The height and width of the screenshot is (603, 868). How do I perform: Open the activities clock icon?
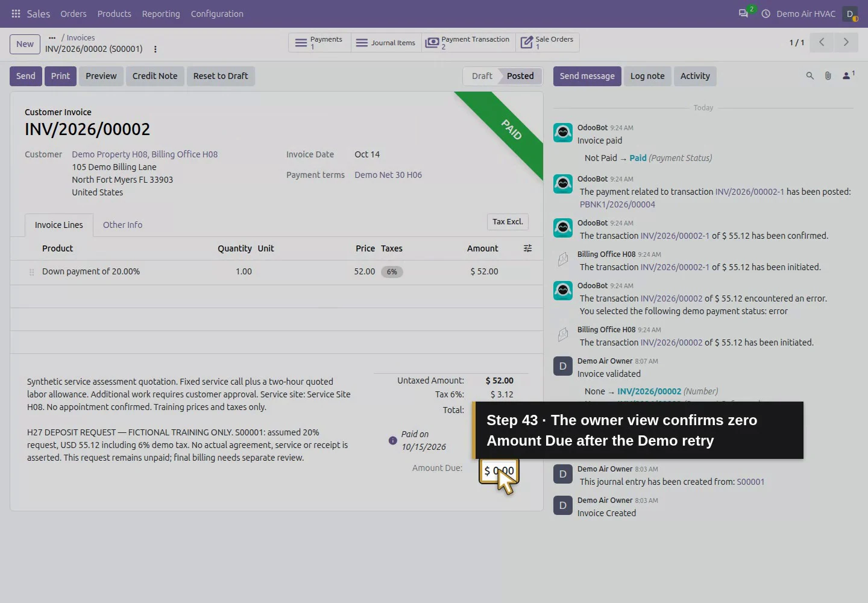point(766,13)
